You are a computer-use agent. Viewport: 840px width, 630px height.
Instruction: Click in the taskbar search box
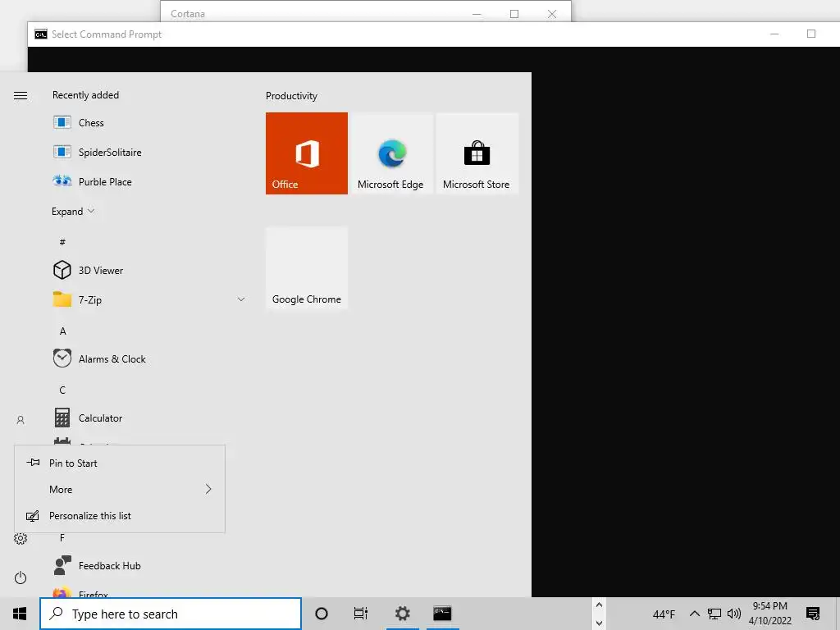[x=171, y=614]
